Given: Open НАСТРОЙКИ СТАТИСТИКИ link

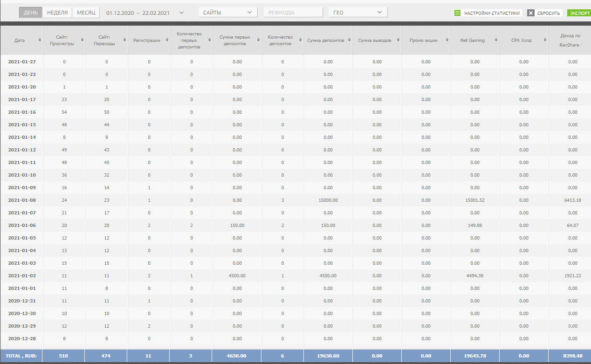Looking at the screenshot, I should [492, 13].
